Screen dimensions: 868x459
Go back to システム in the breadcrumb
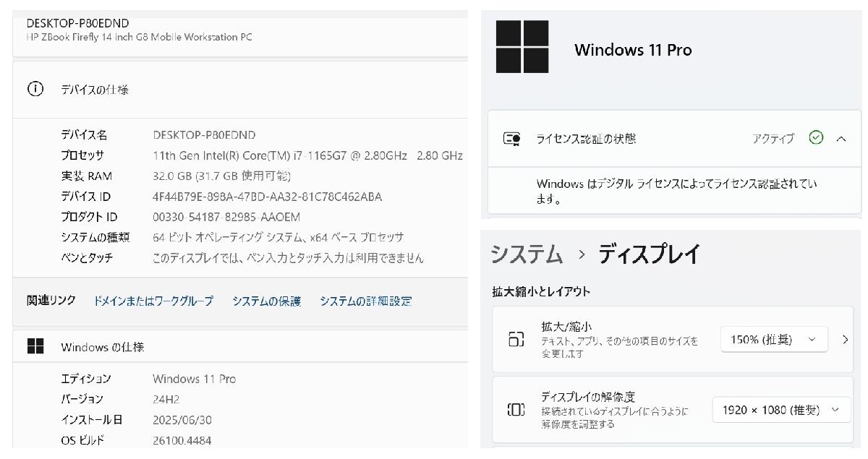[x=527, y=254]
